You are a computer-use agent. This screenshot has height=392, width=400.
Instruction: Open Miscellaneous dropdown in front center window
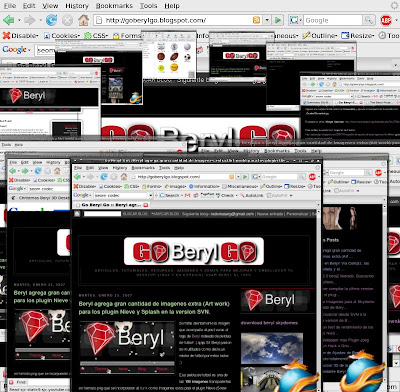tap(240, 186)
